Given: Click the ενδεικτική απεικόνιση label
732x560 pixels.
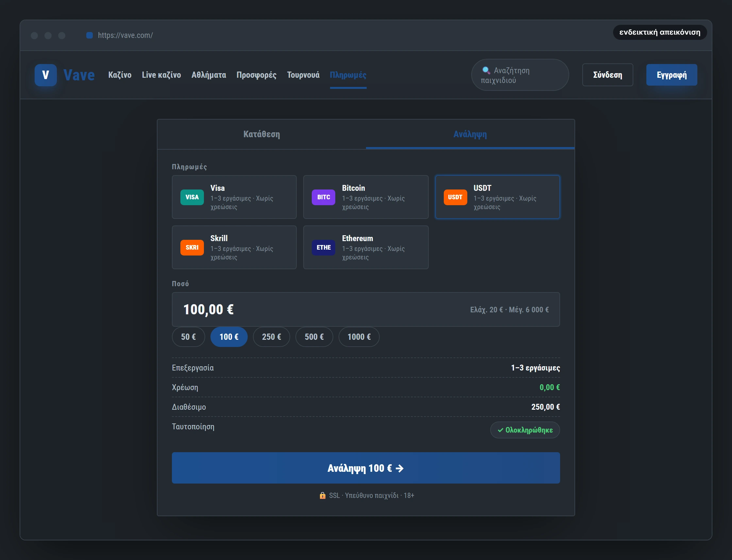Looking at the screenshot, I should pyautogui.click(x=660, y=32).
